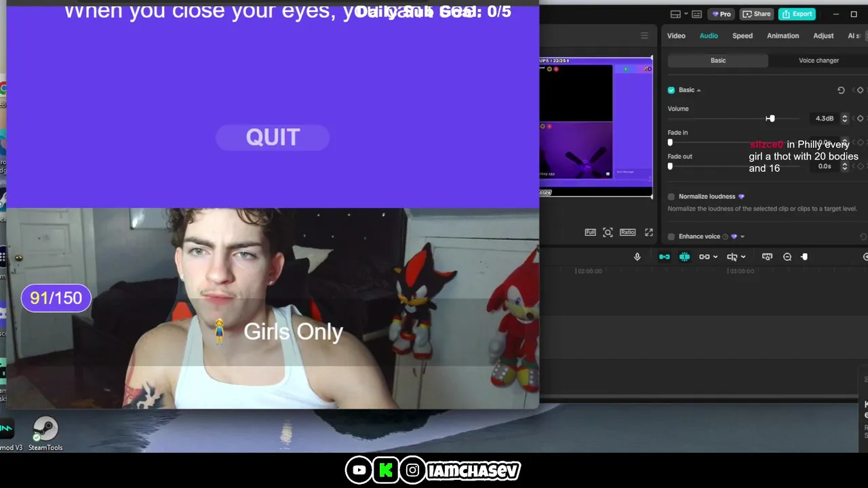Screen dimensions: 868x488
Task: Select the Basic audio sub-tab
Action: tap(718, 60)
